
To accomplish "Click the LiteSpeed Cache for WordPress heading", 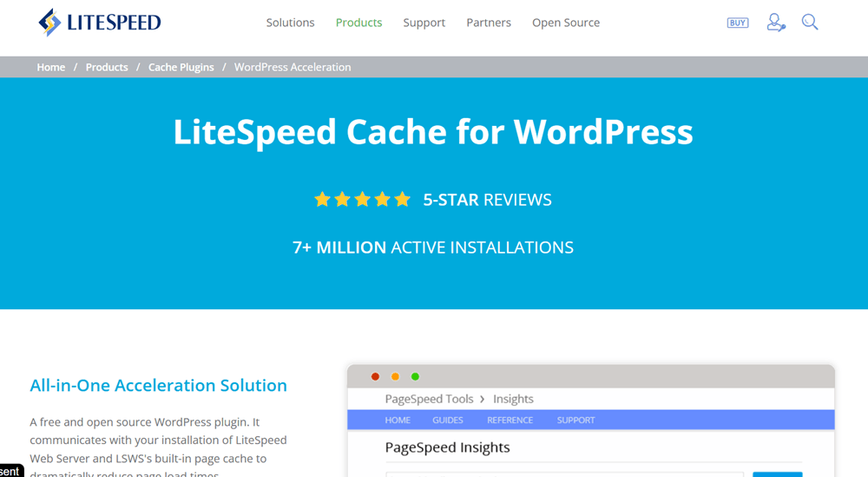I will point(433,132).
